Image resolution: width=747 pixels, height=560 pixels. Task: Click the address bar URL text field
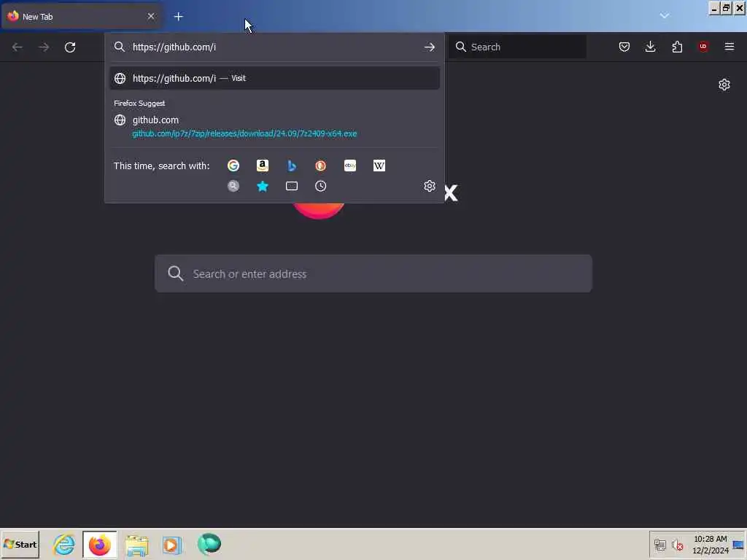coord(274,47)
